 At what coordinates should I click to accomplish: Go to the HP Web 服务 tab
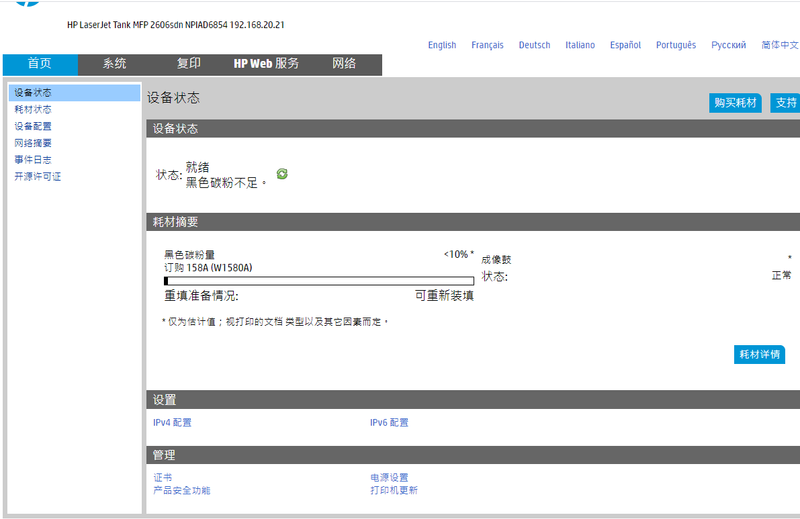point(266,63)
